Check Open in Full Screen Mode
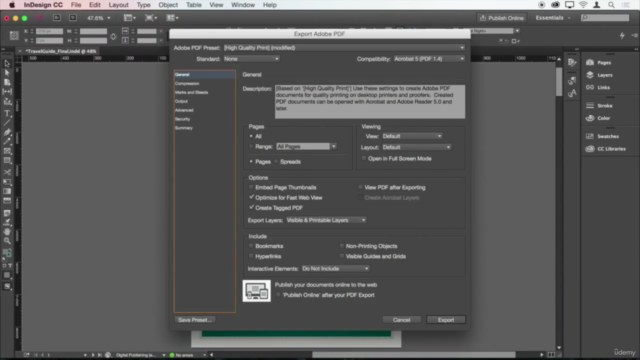The height and width of the screenshot is (360, 640). coord(364,158)
